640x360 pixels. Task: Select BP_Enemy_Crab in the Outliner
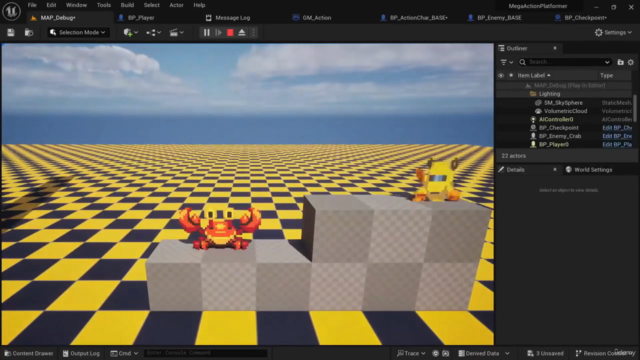pyautogui.click(x=560, y=136)
